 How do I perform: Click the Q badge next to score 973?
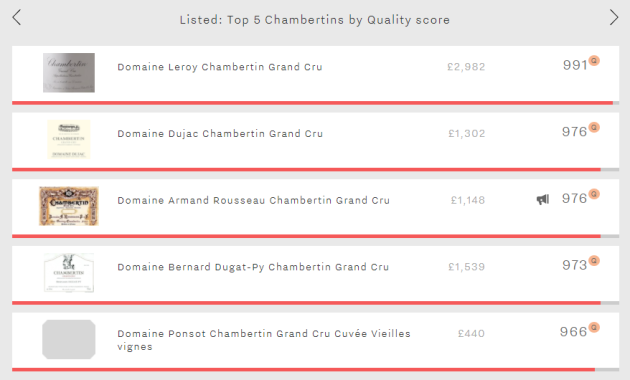(594, 261)
